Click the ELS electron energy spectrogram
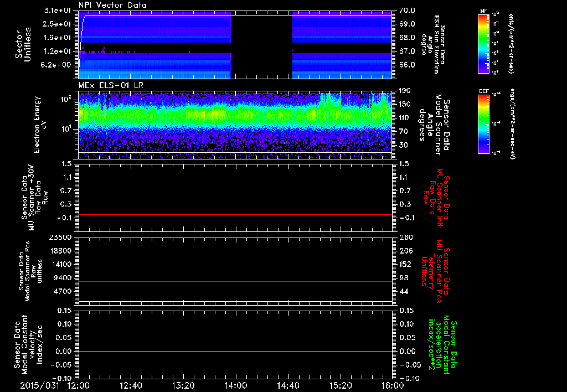This screenshot has width=567, height=392. click(235, 125)
